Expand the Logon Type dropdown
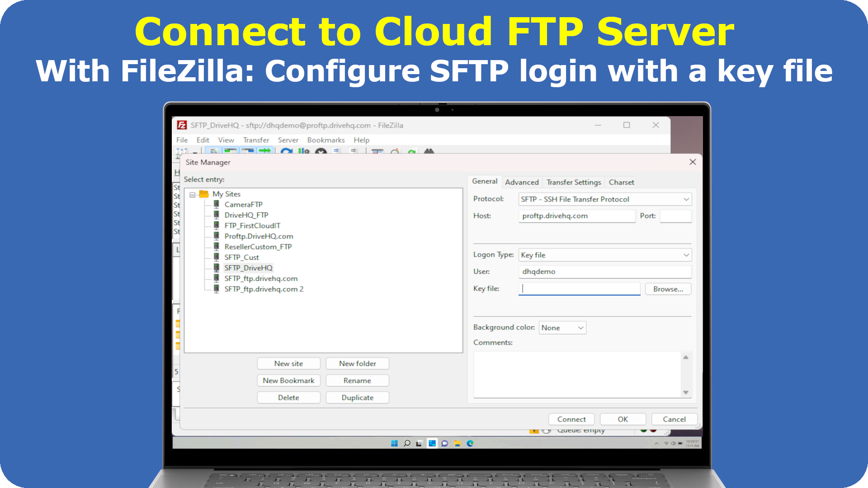868x488 pixels. (685, 254)
